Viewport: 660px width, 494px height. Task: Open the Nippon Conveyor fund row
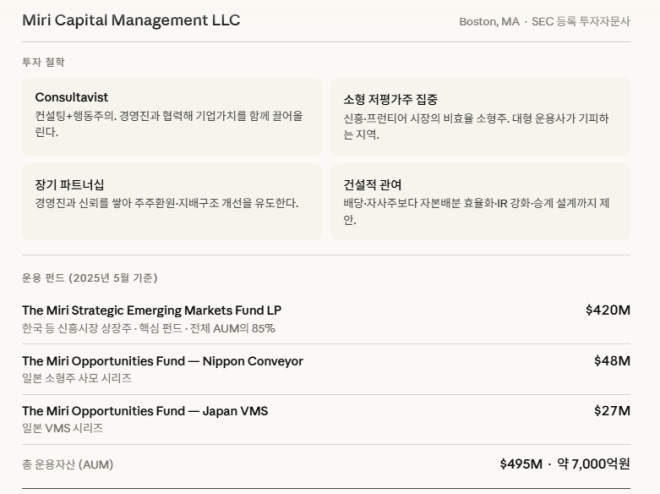(162, 361)
